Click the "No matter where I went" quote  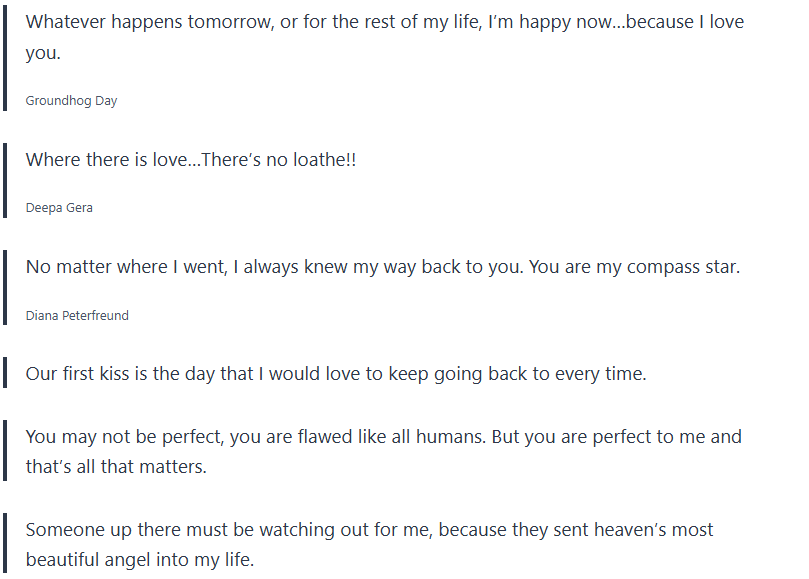tap(382, 267)
